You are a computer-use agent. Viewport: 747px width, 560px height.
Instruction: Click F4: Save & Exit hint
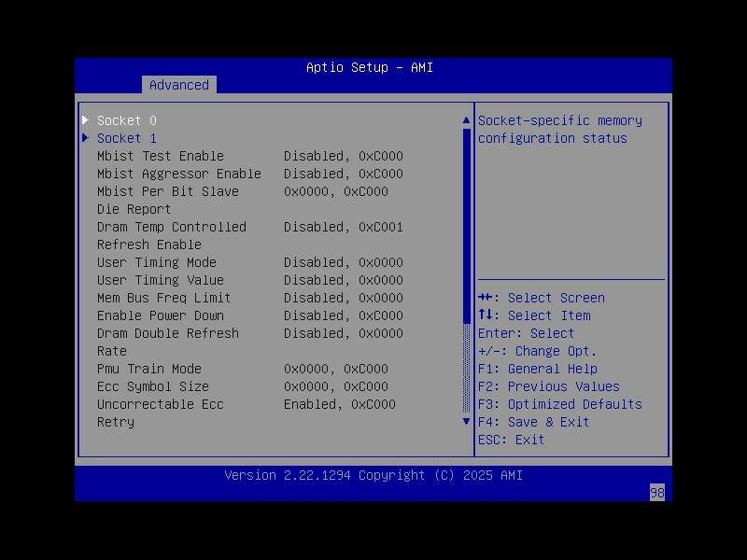[533, 422]
